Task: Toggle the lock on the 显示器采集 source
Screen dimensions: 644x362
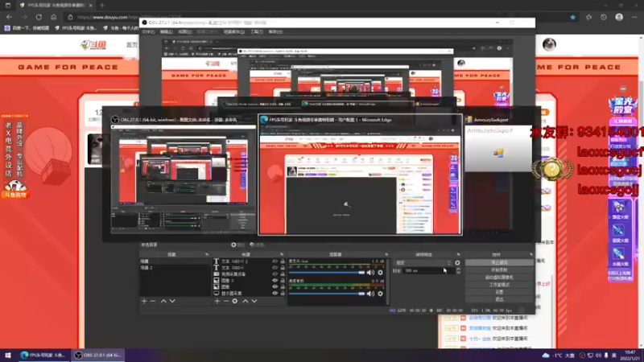Action: tap(283, 294)
